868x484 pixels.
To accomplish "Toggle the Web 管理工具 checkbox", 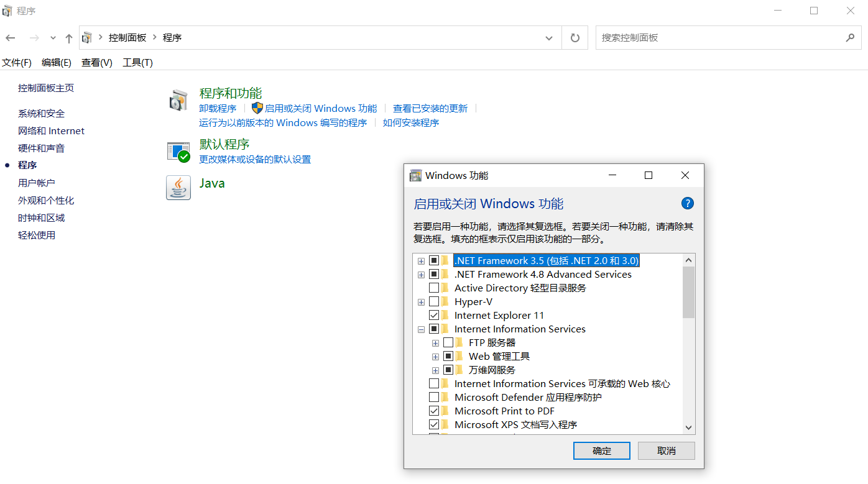I will [x=448, y=357].
